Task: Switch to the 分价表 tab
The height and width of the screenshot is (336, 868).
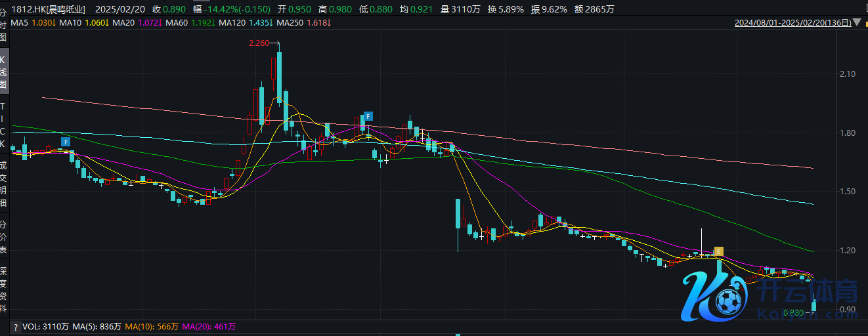Action: tap(3, 237)
